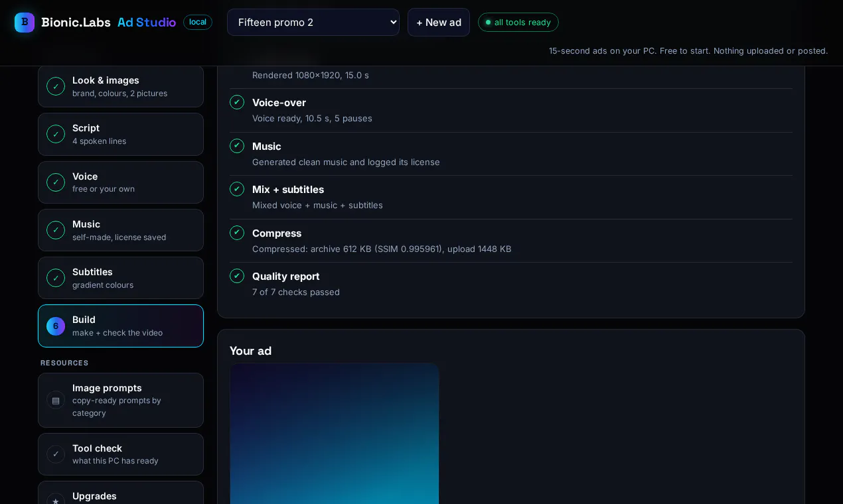Viewport: 843px width, 504px height.
Task: Click the checkmark icon beside Subtitles
Action: (56, 278)
